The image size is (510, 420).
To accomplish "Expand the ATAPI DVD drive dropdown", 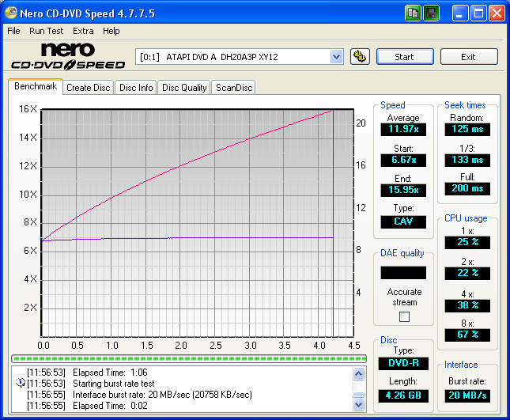I will 336,57.
